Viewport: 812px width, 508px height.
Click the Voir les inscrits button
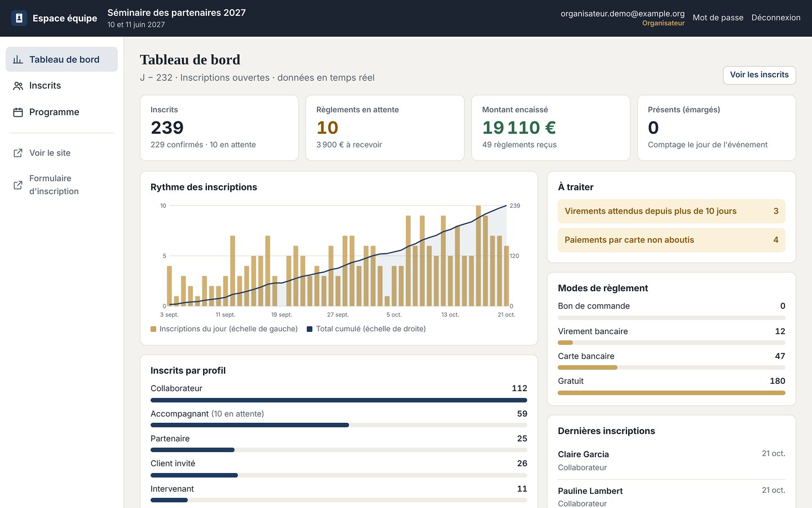pos(759,75)
